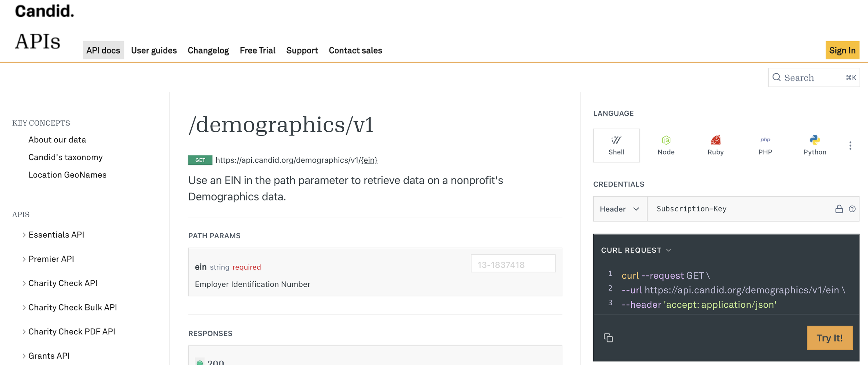
Task: Open Location GeoNames link
Action: tap(67, 175)
